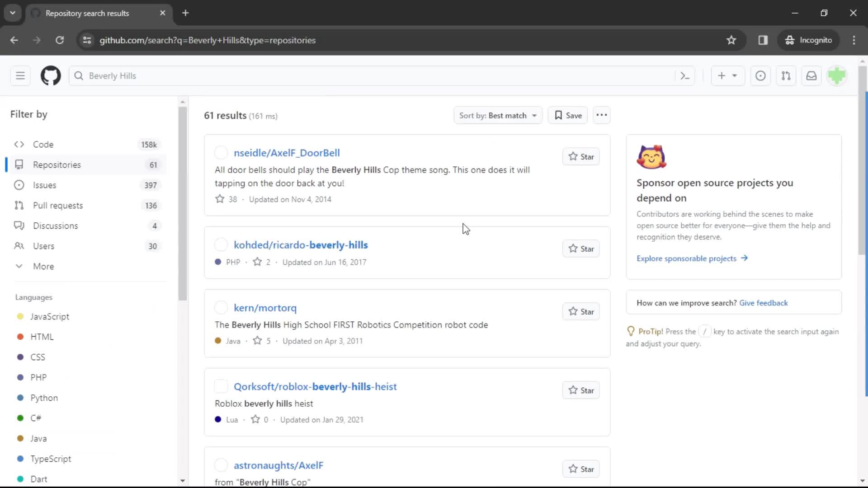The width and height of the screenshot is (868, 488).
Task: Open the kern/mortorq repository link
Action: tap(265, 308)
